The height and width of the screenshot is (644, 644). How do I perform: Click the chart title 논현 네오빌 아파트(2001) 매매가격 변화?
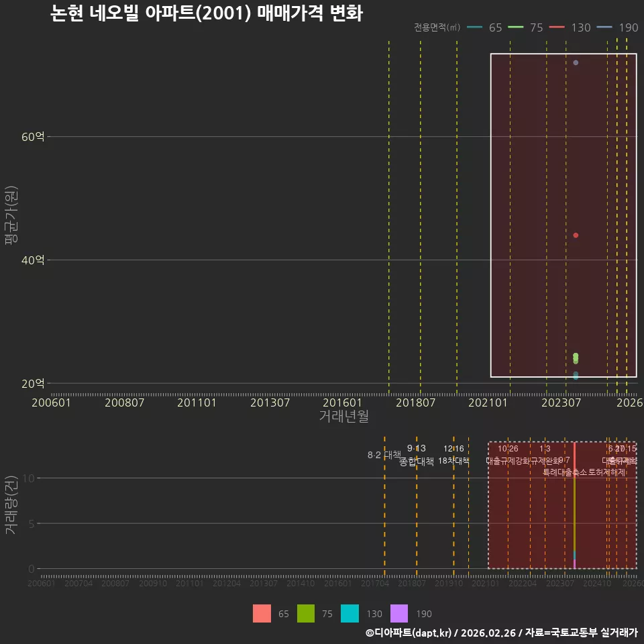tap(207, 13)
